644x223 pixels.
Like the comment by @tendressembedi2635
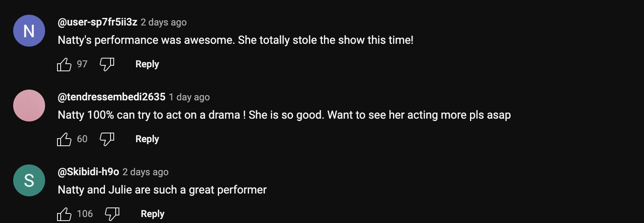click(x=64, y=139)
